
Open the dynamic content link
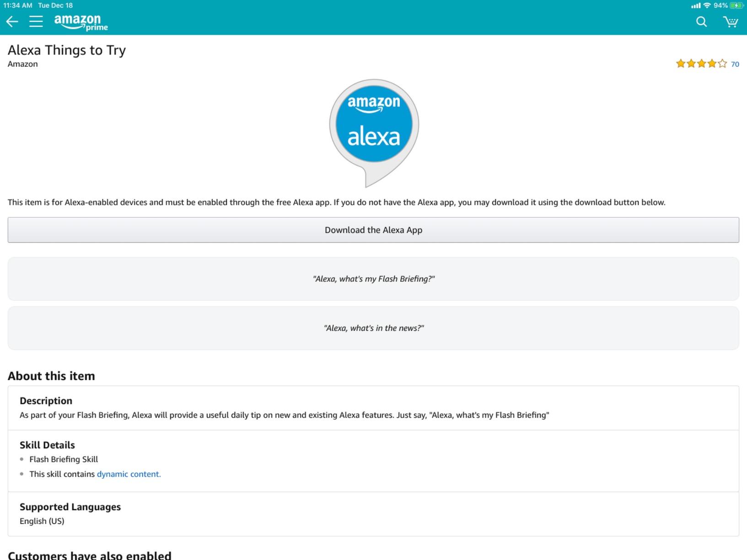(x=128, y=474)
